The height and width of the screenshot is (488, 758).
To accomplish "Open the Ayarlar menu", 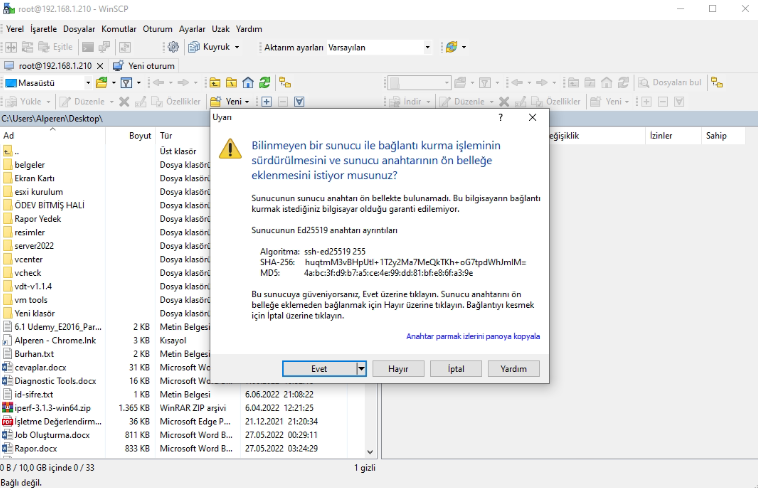I will (x=192, y=29).
